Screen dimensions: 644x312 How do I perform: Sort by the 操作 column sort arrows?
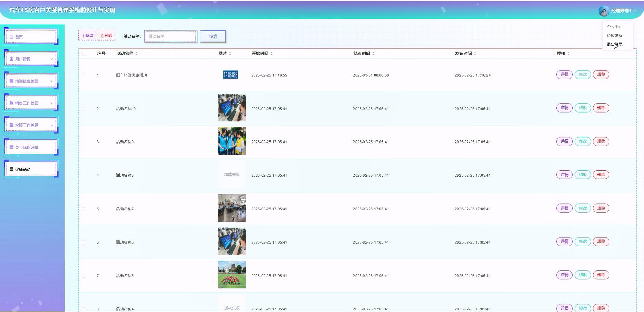(x=569, y=54)
